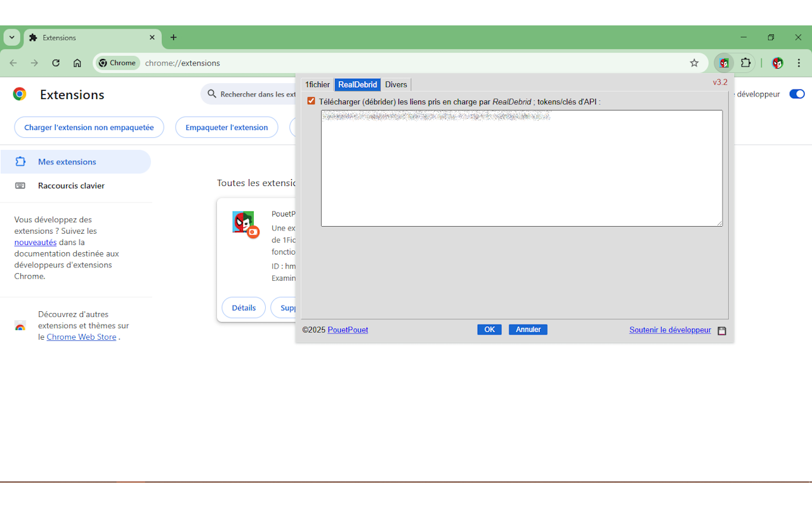Open the Chrome Web Store link
This screenshot has width=812, height=508.
click(x=81, y=337)
